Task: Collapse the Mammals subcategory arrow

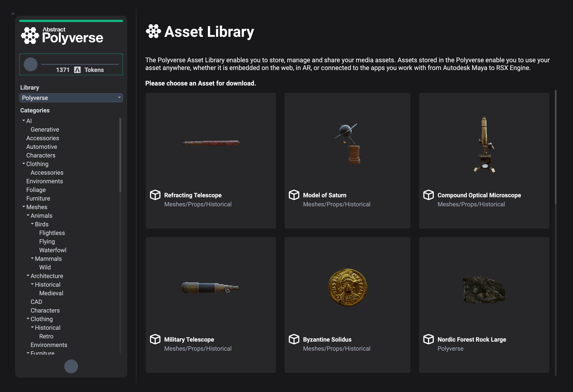Action: 32,258
